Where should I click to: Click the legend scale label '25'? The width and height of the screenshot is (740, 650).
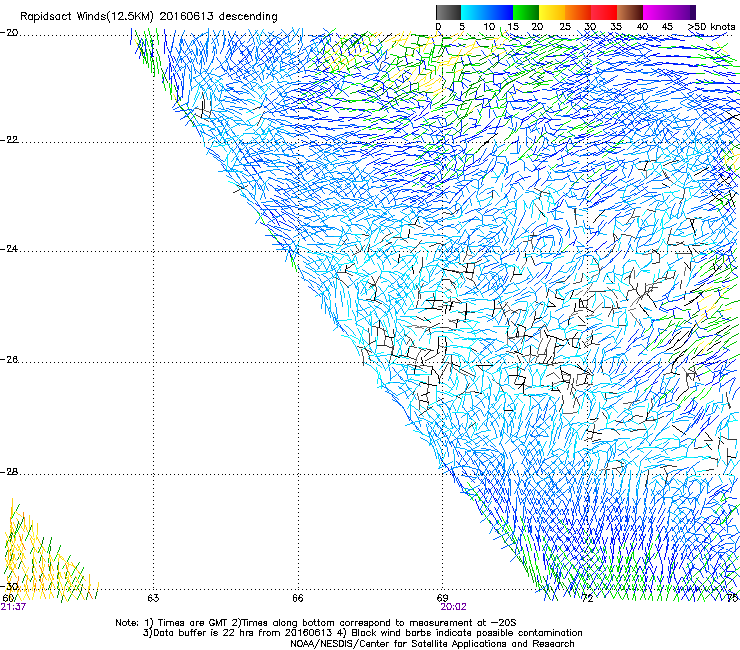pos(565,26)
